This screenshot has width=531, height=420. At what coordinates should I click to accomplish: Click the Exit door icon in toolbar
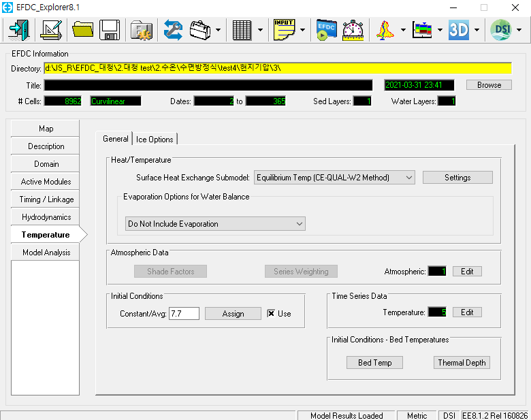[19, 30]
